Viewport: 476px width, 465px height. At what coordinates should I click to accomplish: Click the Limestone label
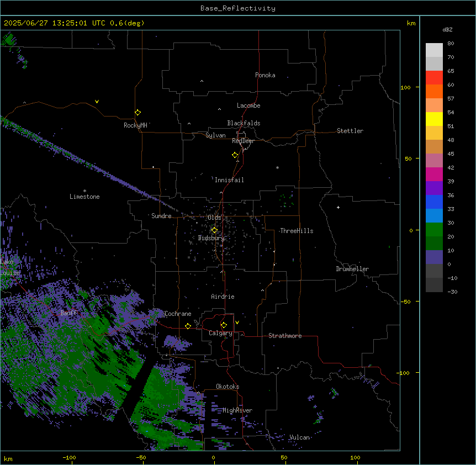pos(84,197)
